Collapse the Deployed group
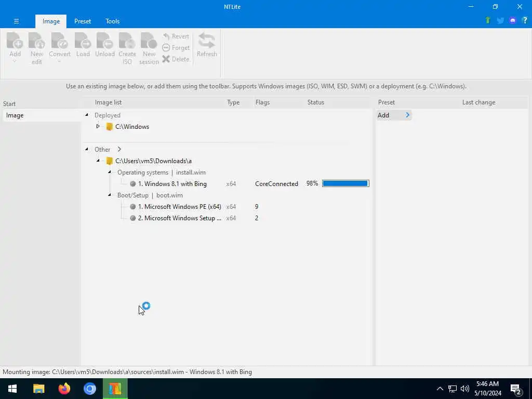 tap(87, 115)
